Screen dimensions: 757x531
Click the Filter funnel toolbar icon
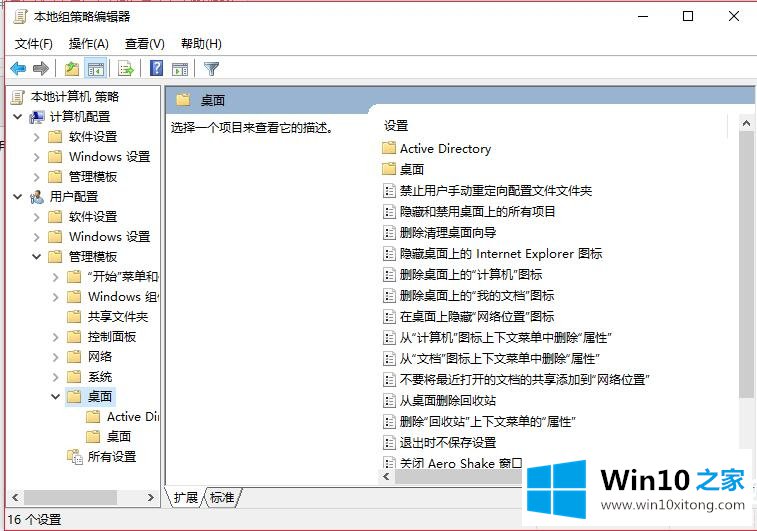pos(211,69)
